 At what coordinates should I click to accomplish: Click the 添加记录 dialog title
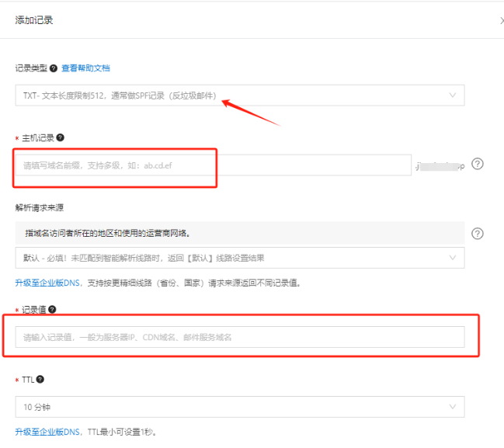34,20
